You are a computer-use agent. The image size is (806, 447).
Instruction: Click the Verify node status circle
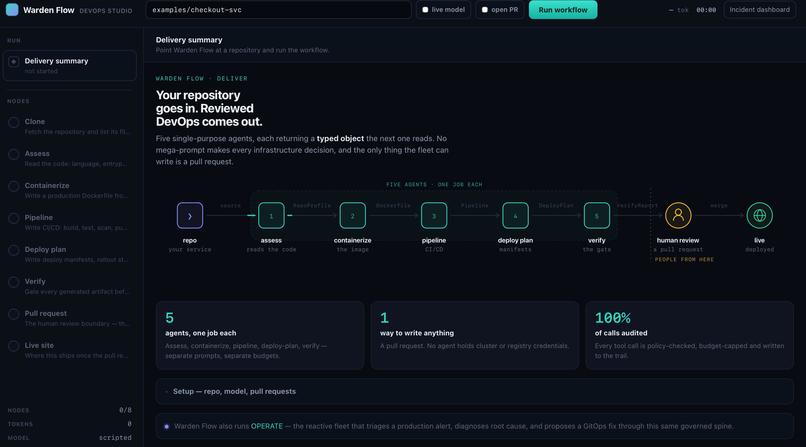tap(14, 282)
